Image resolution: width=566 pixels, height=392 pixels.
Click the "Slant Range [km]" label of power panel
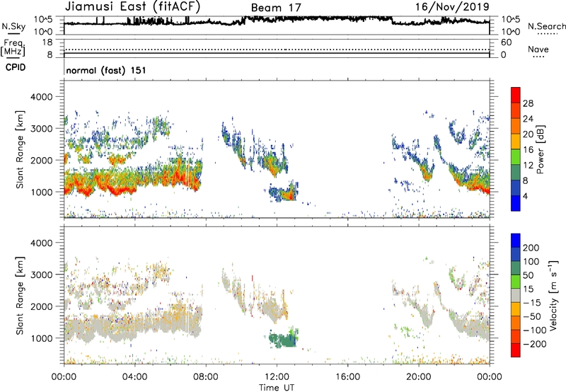point(20,149)
